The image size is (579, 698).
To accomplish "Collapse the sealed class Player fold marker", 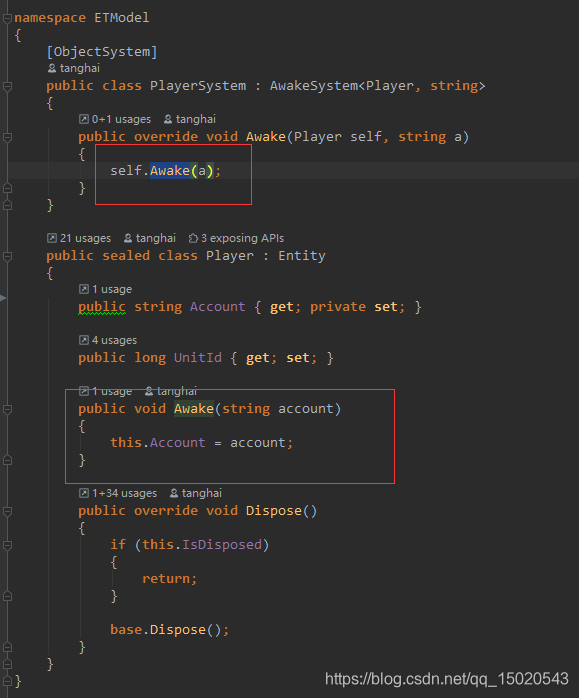I will [7, 256].
